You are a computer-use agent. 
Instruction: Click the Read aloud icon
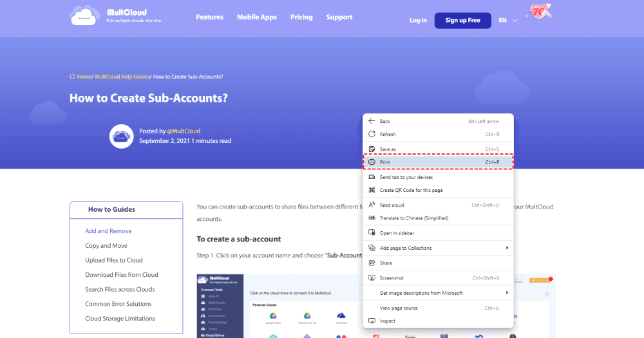pos(372,205)
